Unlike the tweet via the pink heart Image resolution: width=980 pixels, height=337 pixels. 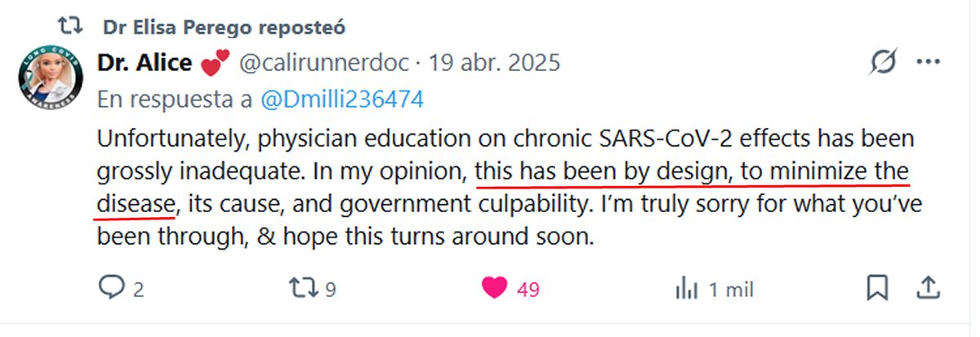[494, 288]
